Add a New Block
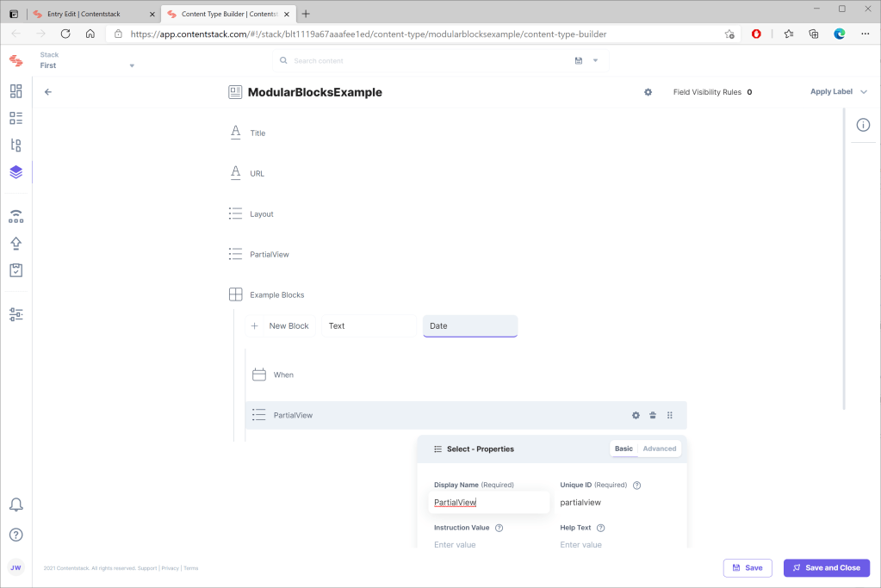 tap(281, 326)
